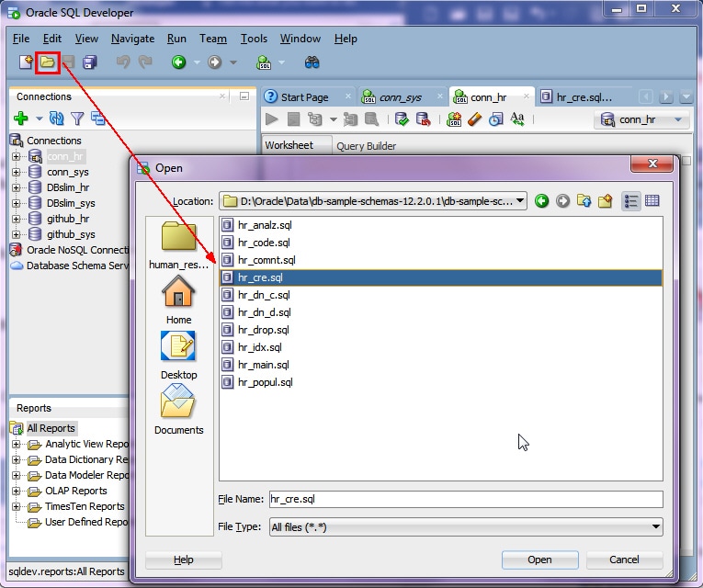
Task: Expand the github_hr connection node
Action: (x=17, y=220)
